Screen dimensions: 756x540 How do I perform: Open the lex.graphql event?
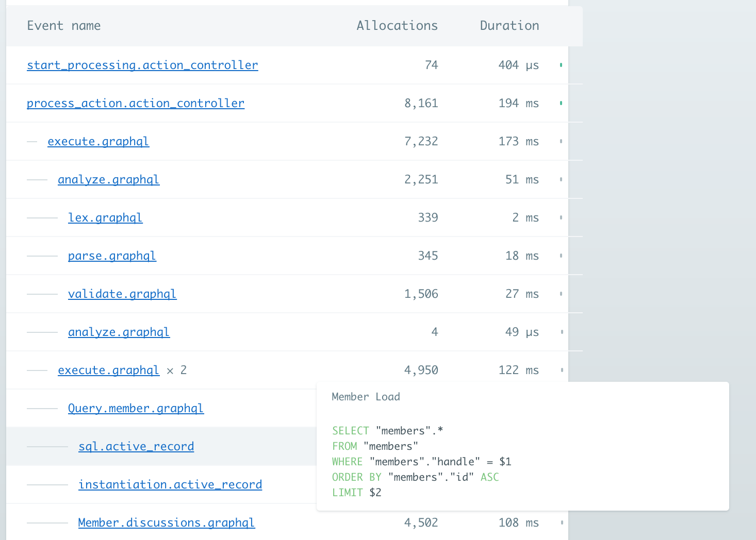(105, 218)
